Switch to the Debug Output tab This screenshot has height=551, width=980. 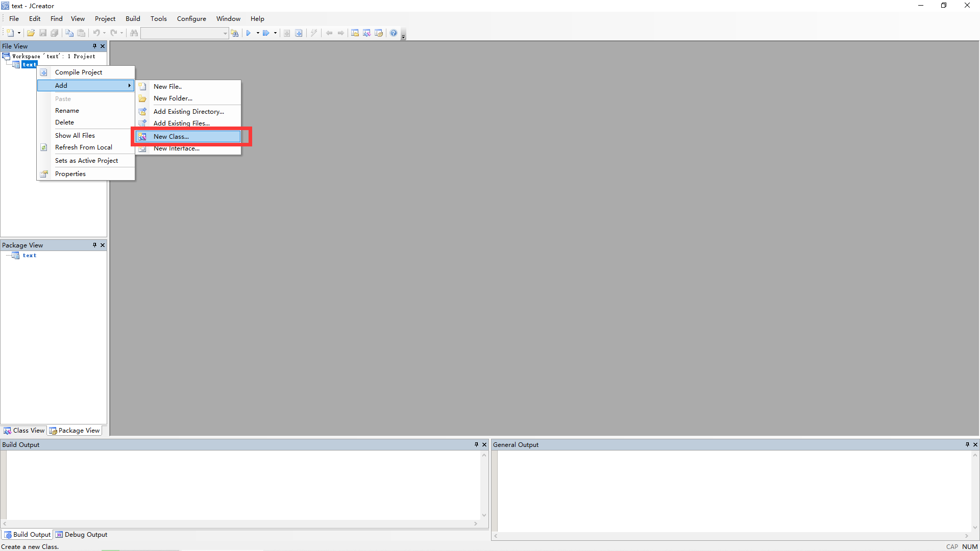click(x=81, y=534)
